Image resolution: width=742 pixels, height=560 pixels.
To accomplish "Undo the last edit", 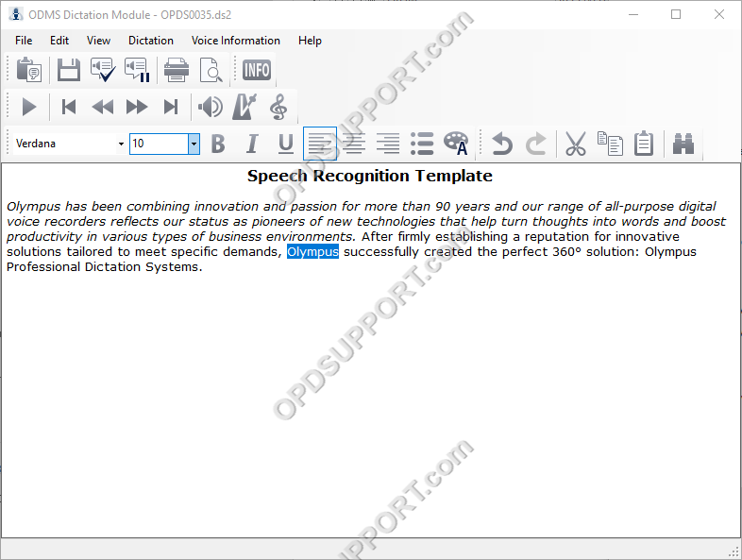I will point(502,144).
